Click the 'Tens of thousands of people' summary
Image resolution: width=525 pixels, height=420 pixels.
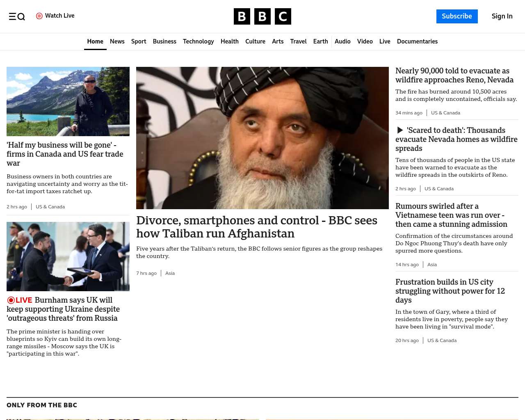click(455, 167)
